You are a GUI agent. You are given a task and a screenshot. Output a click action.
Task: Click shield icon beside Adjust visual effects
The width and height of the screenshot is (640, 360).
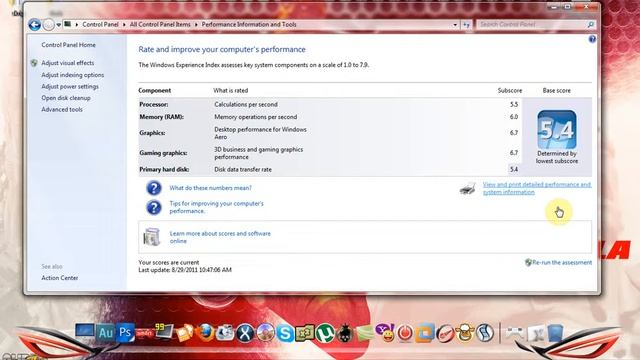34,63
